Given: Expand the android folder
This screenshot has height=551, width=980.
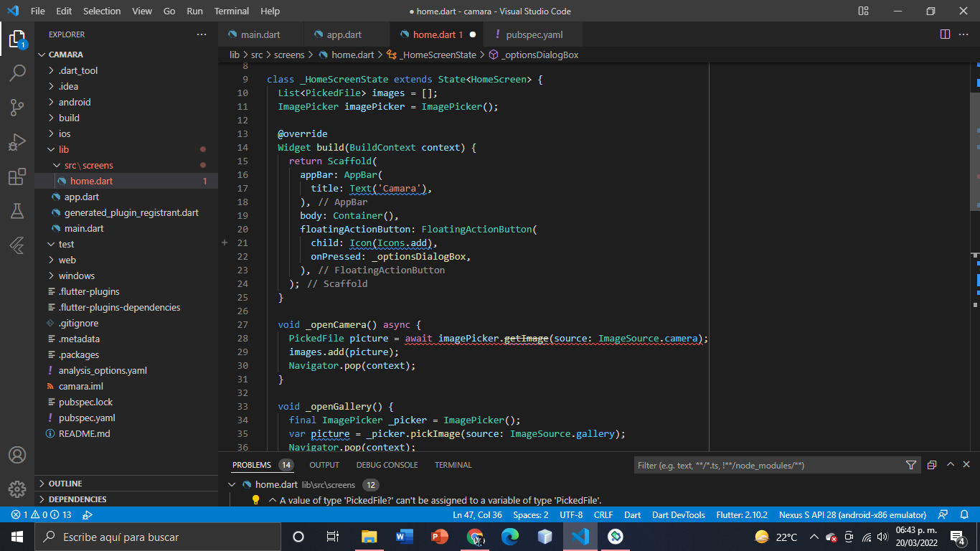Looking at the screenshot, I should (126, 102).
